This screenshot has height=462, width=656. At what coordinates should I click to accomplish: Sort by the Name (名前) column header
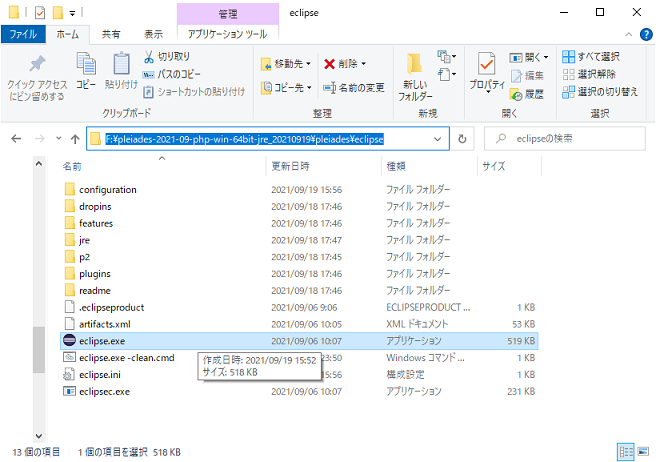point(72,167)
